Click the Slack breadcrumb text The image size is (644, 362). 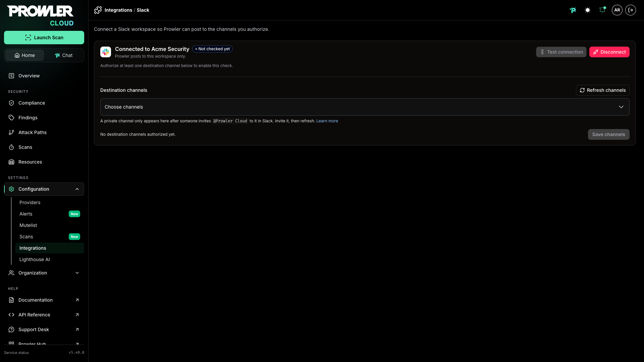point(143,10)
